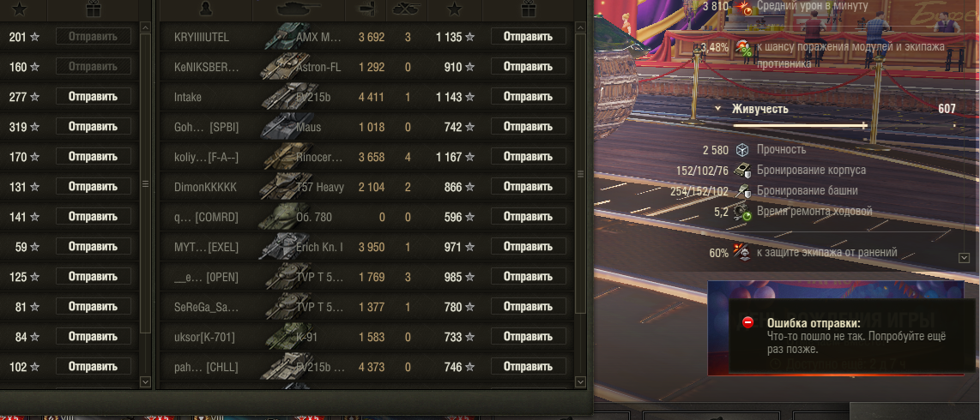Click up arrow of the left list scrollbar
The image size is (980, 420).
(x=145, y=27)
